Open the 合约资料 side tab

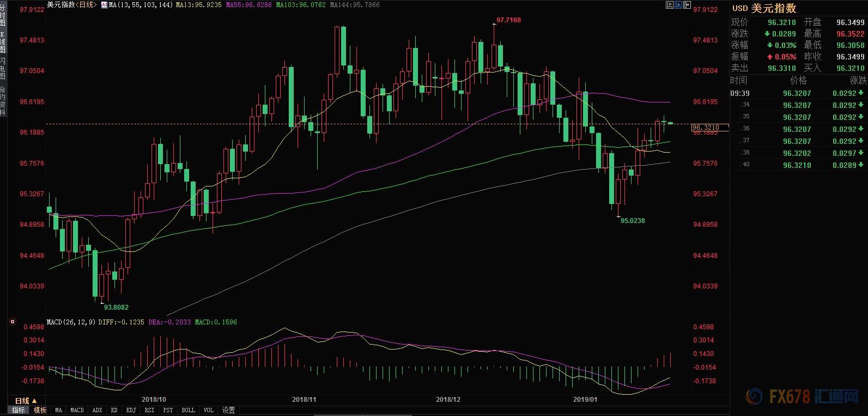pyautogui.click(x=3, y=101)
